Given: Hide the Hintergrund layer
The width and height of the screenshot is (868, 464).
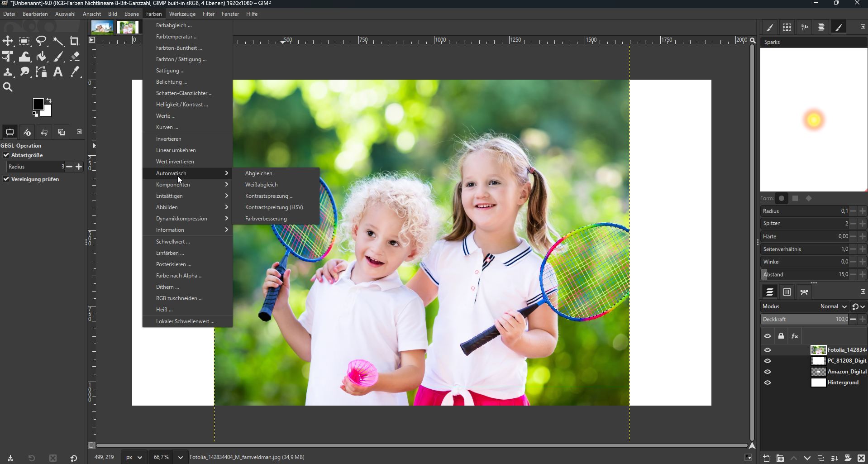Looking at the screenshot, I should (x=768, y=383).
